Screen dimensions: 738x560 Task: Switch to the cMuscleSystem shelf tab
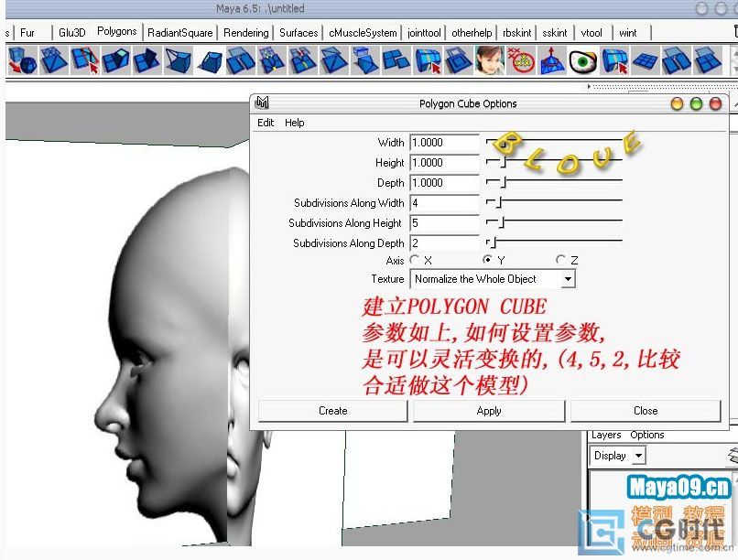(x=363, y=33)
